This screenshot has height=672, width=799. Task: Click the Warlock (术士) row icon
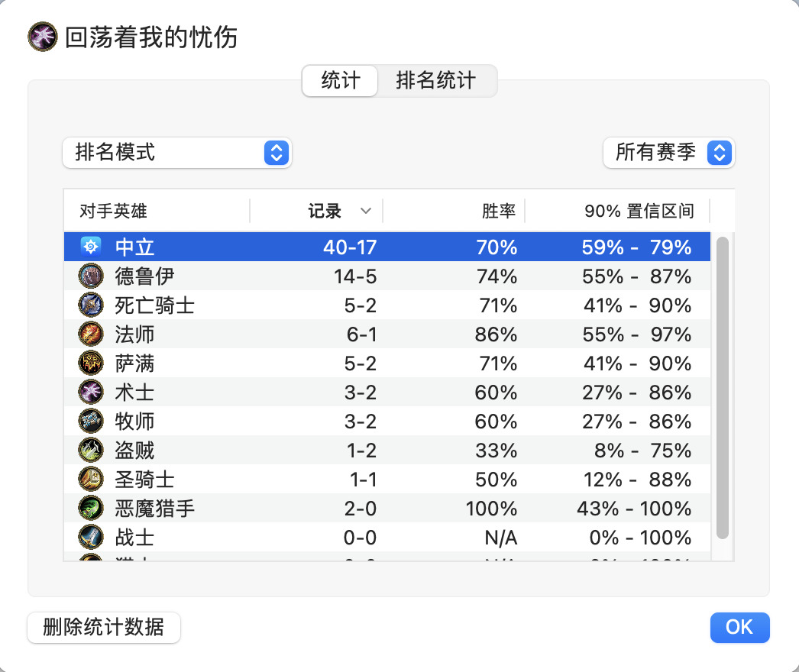(91, 393)
